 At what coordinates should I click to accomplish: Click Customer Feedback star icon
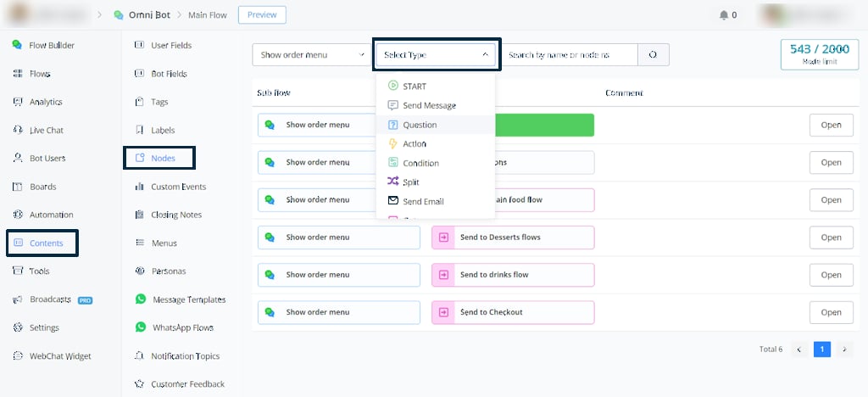tap(140, 383)
